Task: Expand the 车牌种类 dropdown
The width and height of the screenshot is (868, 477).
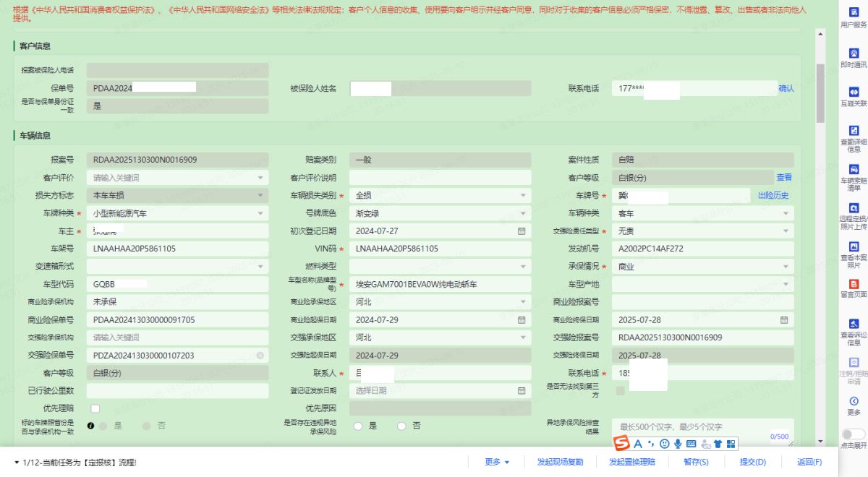Action: pos(260,214)
